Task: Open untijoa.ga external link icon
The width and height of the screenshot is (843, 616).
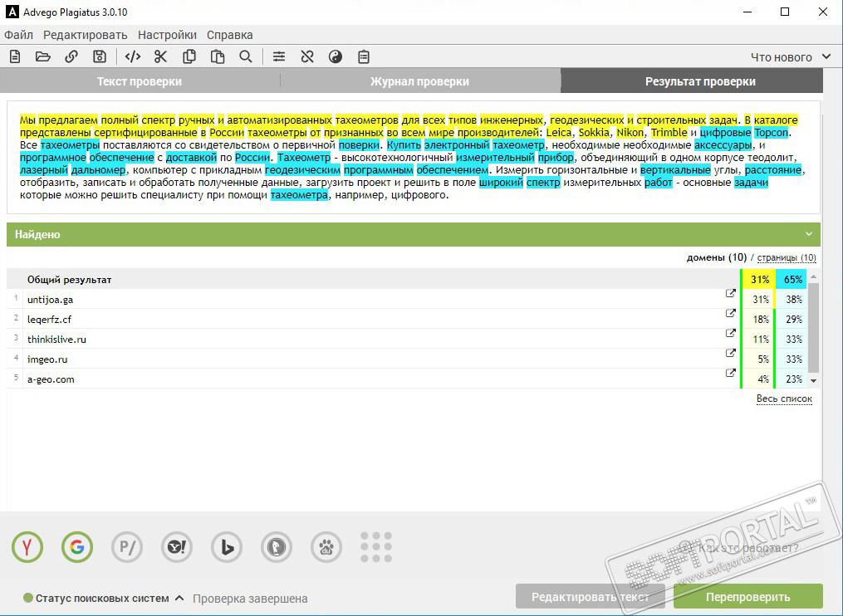Action: tap(730, 294)
